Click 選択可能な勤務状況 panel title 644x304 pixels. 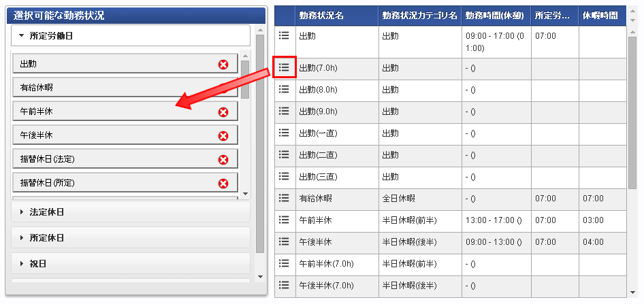click(59, 16)
